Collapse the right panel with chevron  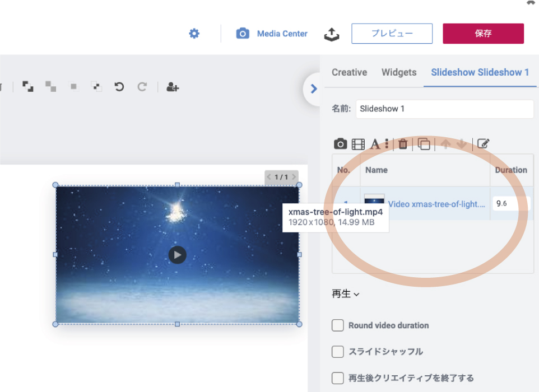point(313,88)
